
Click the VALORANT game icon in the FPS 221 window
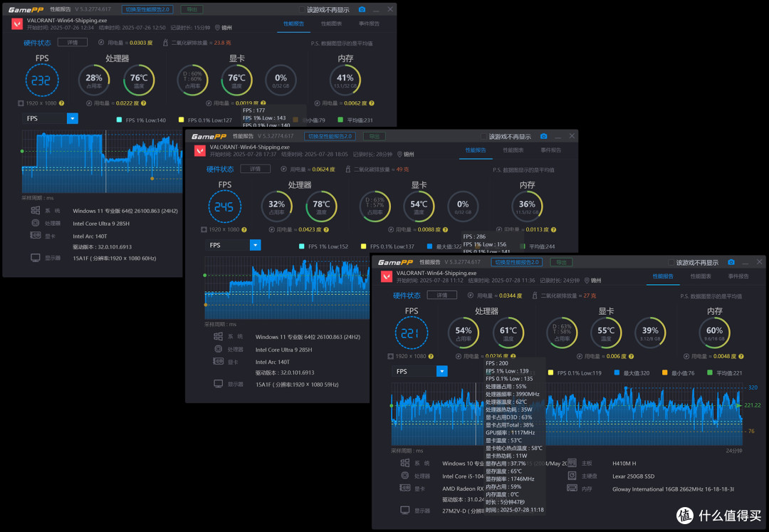pyautogui.click(x=387, y=276)
